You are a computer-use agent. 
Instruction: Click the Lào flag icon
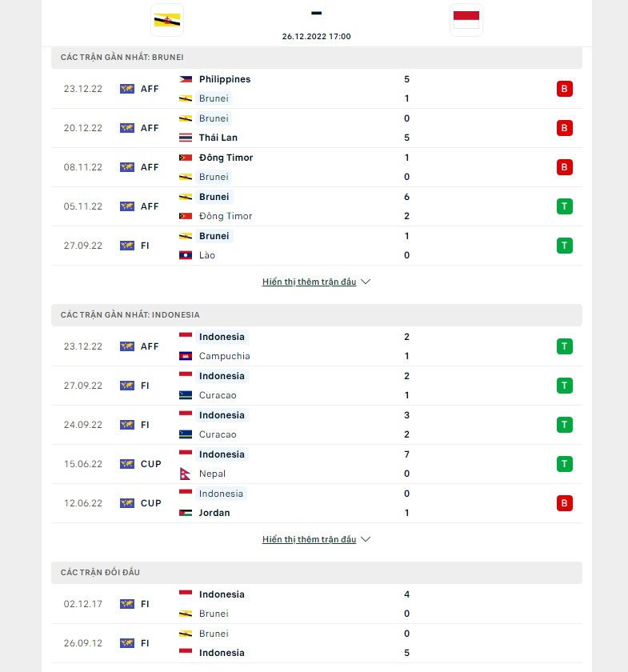(x=186, y=255)
